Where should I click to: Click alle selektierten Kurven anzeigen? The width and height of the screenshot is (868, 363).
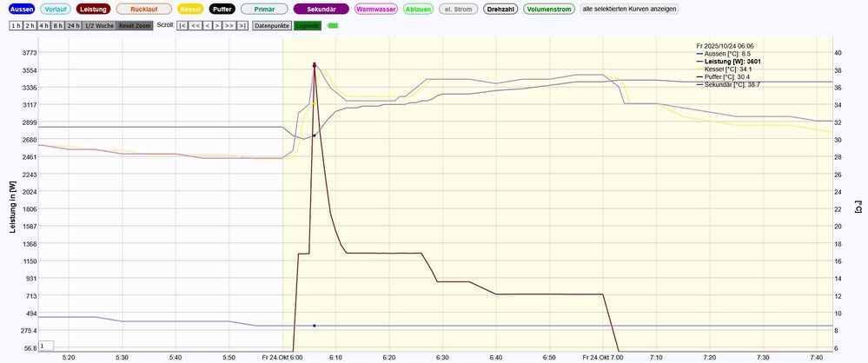click(x=629, y=9)
